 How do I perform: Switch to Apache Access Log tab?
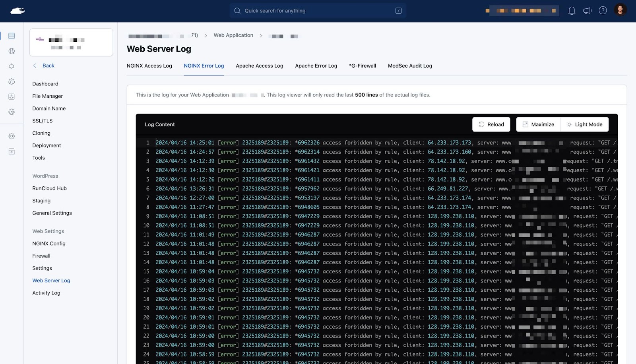[260, 66]
